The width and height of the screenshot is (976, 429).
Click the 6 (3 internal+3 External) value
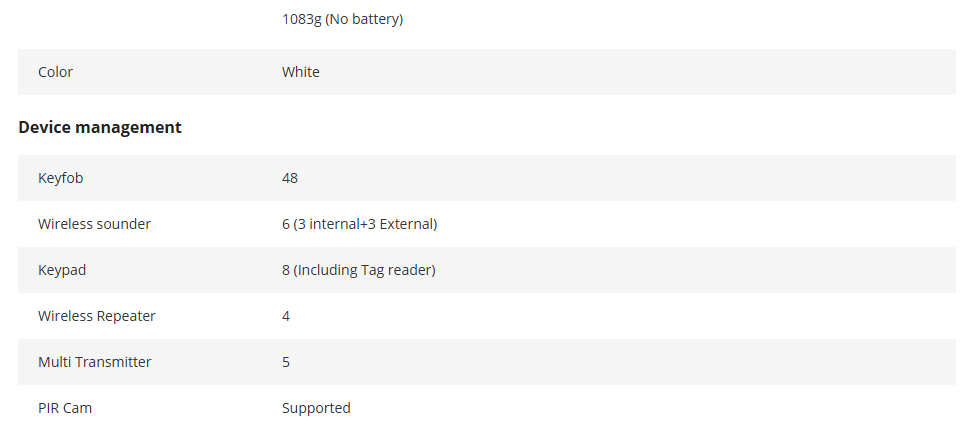pyautogui.click(x=359, y=224)
